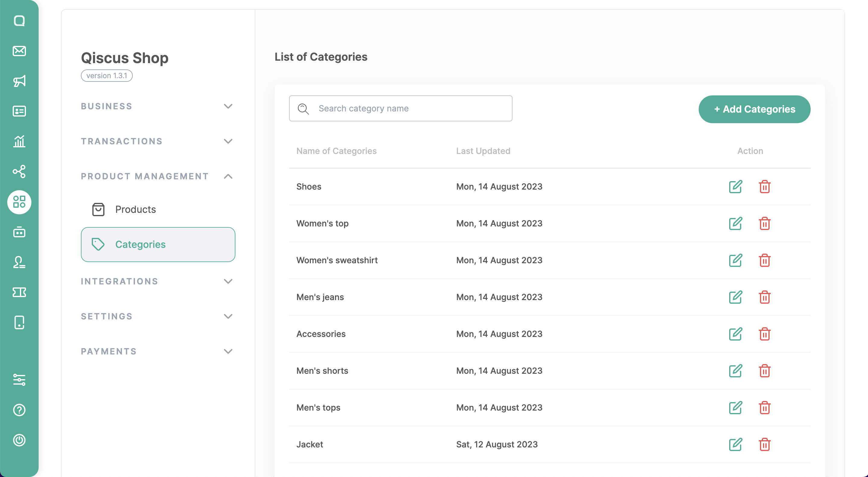This screenshot has width=868, height=477.
Task: Go to the Products menu item
Action: click(x=136, y=209)
